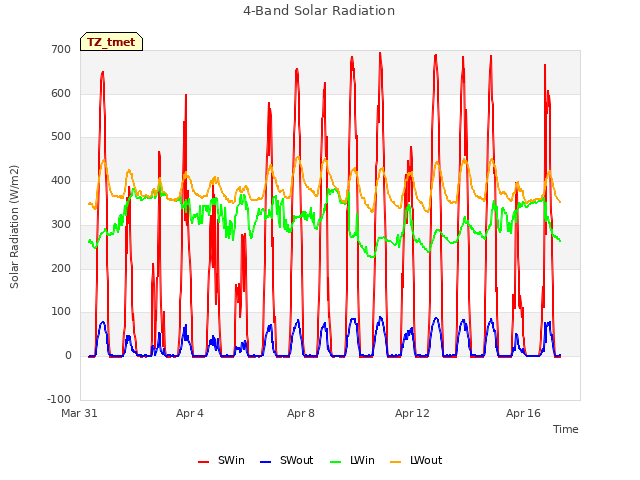Click the Apr 4 x-axis tick label
The image size is (640, 480).
click(x=190, y=413)
